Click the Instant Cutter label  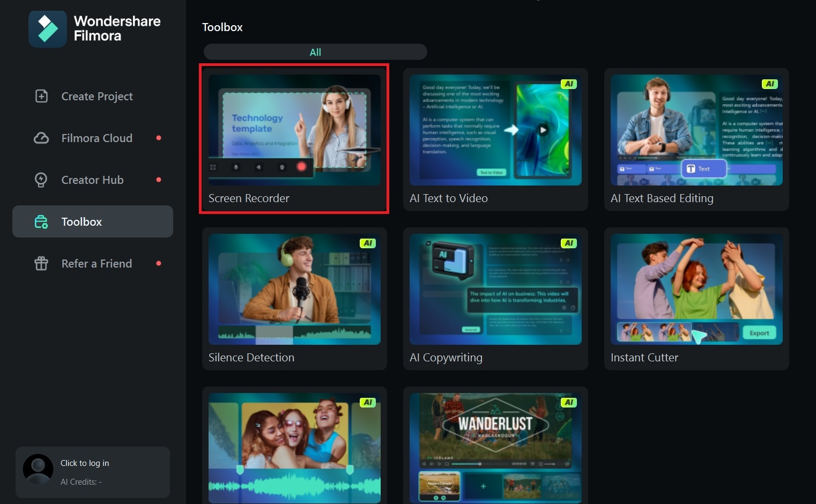644,358
